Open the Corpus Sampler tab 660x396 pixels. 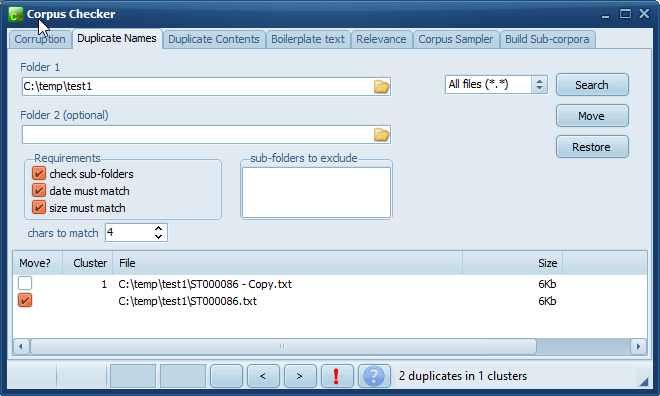[x=455, y=39]
